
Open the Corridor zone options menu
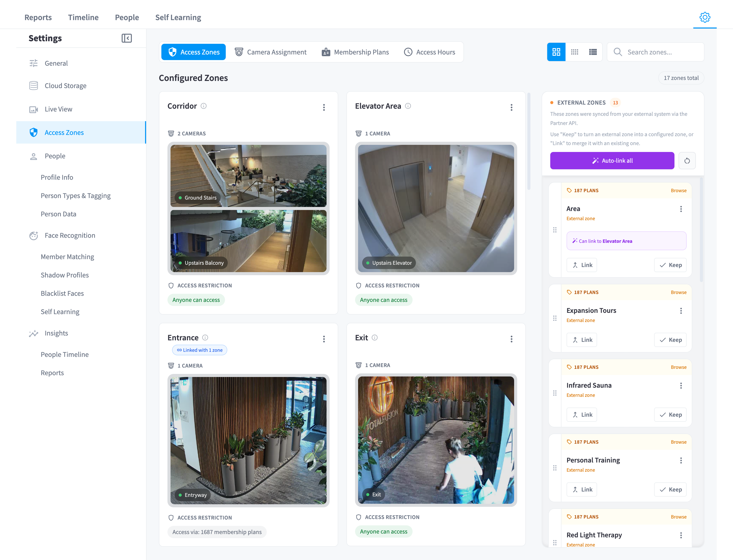(324, 107)
